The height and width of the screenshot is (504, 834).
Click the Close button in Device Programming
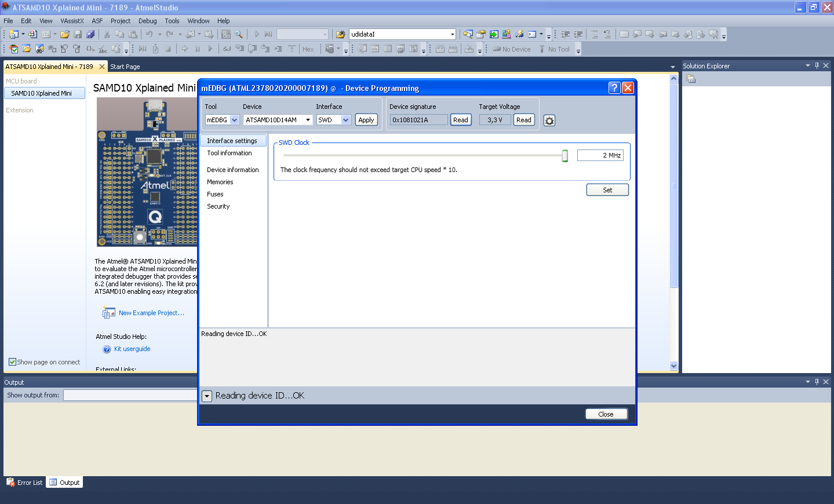pos(606,414)
